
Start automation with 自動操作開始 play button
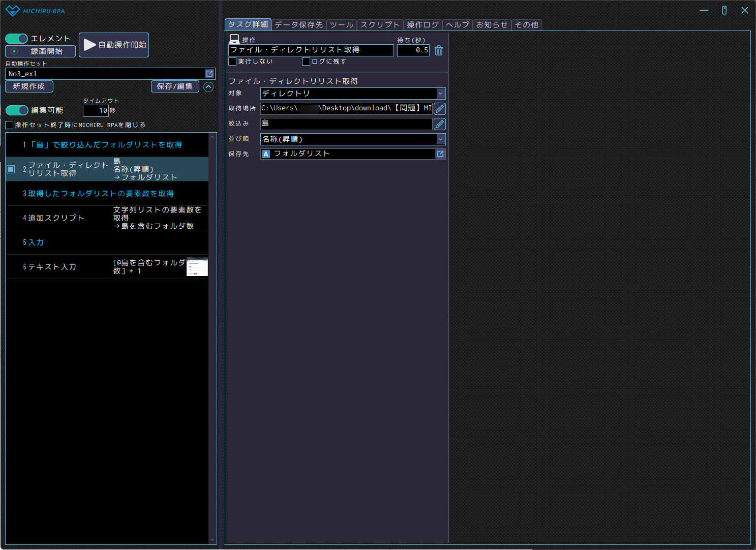[114, 45]
